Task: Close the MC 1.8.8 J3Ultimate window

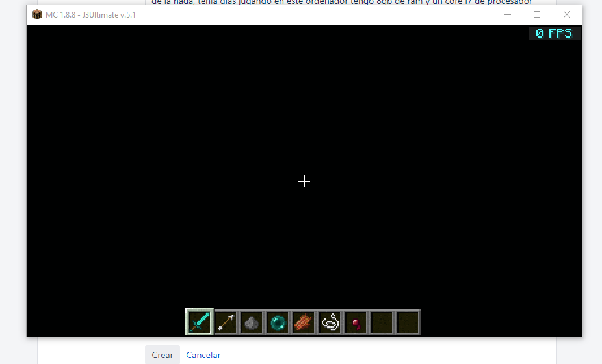Action: pyautogui.click(x=567, y=14)
